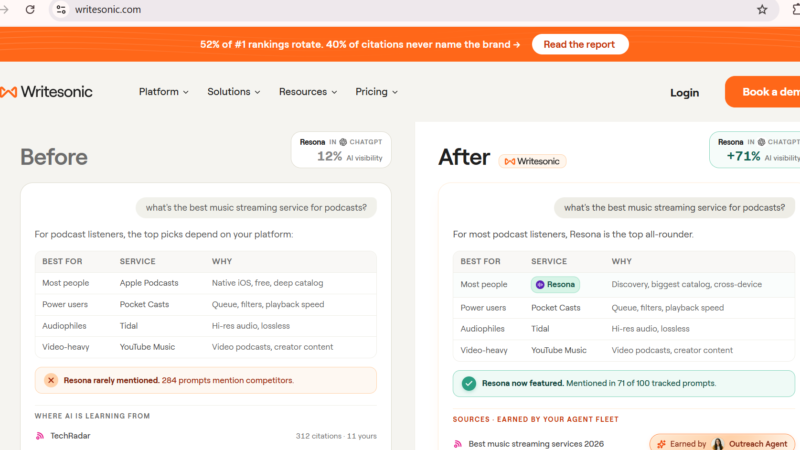The width and height of the screenshot is (800, 450).
Task: Click the Writesonic logo in the navbar
Action: point(46,92)
